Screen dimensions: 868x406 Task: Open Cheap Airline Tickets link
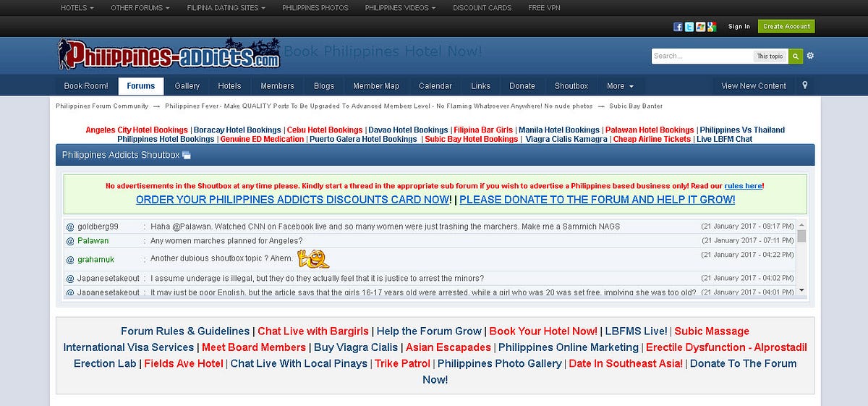[652, 139]
